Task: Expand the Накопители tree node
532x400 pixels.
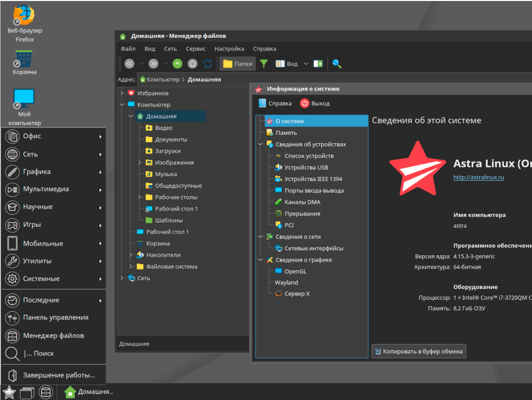Action: pos(131,255)
